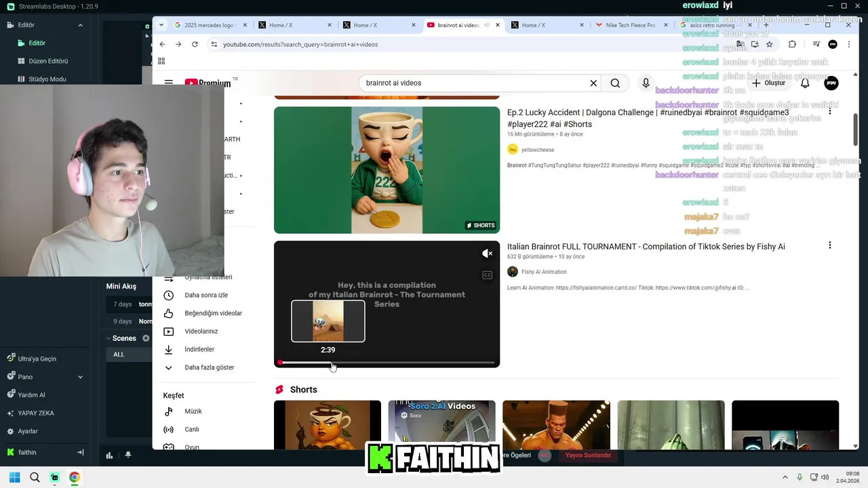
Task: Collapse the Editör section in Streamlabs
Action: (x=80, y=25)
